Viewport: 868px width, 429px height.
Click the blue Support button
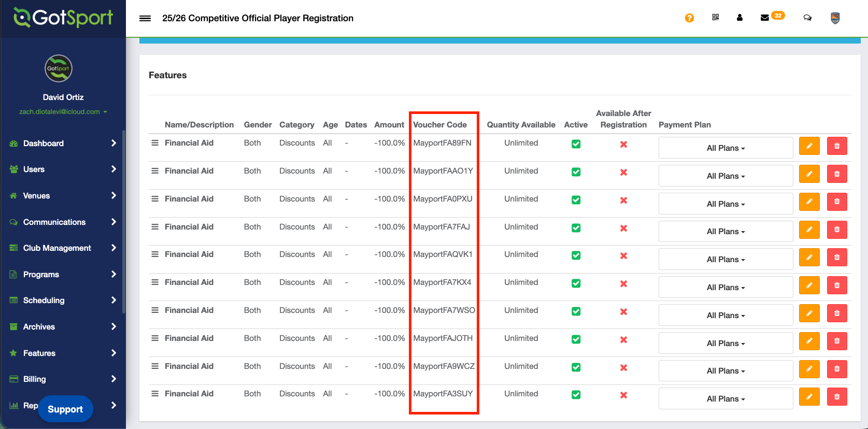click(65, 409)
